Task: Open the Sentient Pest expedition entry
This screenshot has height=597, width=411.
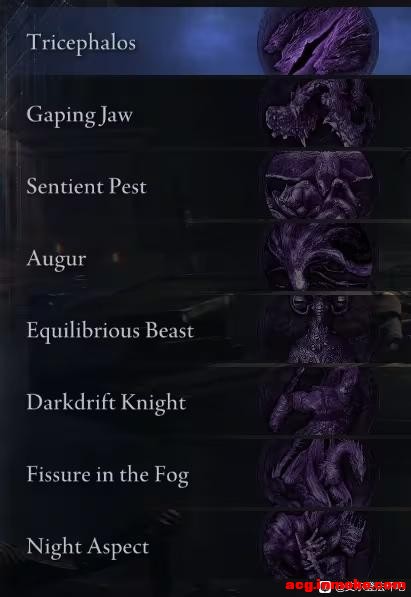Action: click(x=86, y=186)
